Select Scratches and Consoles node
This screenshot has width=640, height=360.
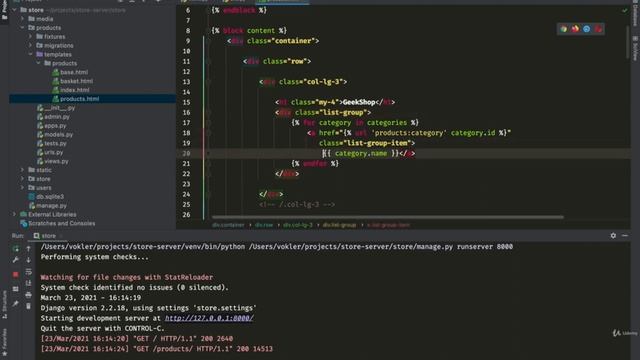[58, 223]
